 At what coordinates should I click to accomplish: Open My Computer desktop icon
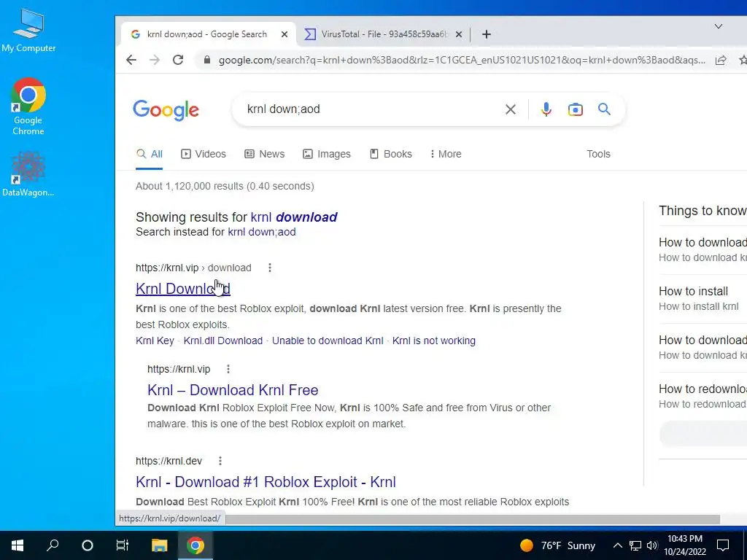coord(28,31)
